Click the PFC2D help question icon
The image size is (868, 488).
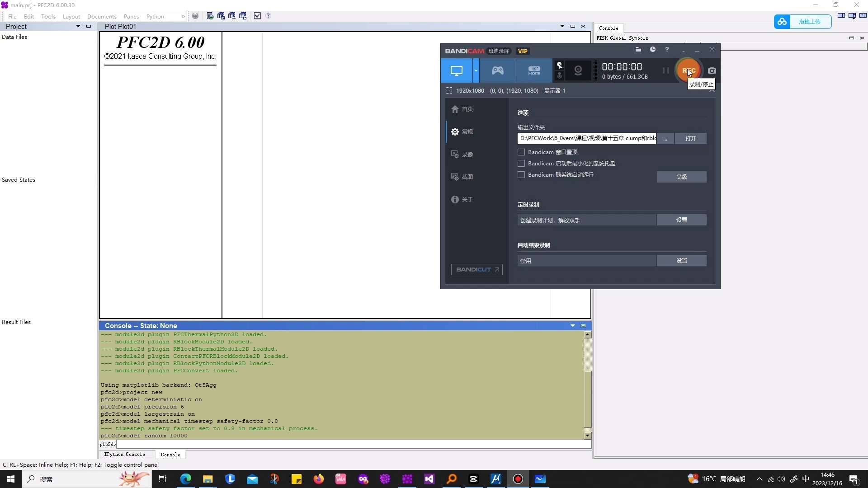tap(268, 16)
